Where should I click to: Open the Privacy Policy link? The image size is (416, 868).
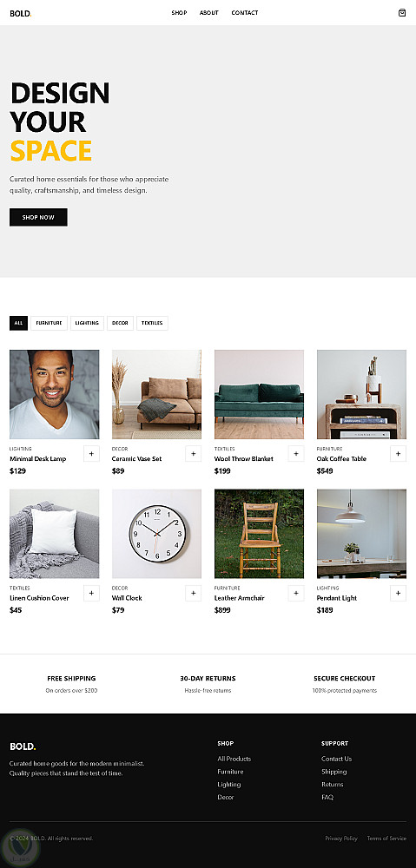pyautogui.click(x=341, y=838)
